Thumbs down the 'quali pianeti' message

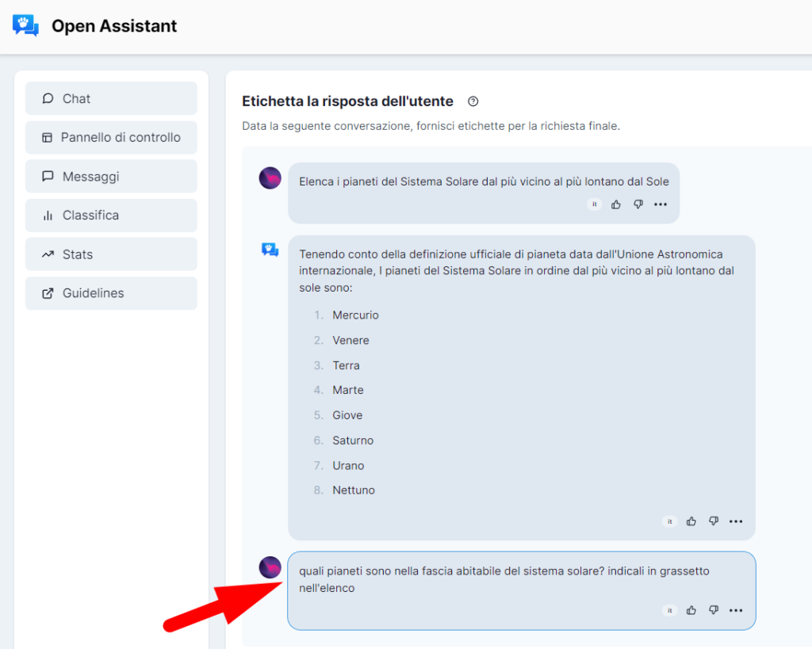click(714, 610)
